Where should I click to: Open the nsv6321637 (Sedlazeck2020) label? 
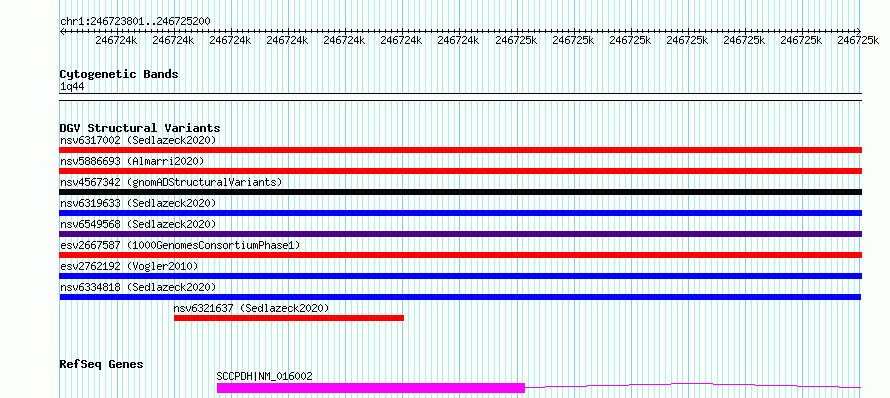pyautogui.click(x=251, y=308)
